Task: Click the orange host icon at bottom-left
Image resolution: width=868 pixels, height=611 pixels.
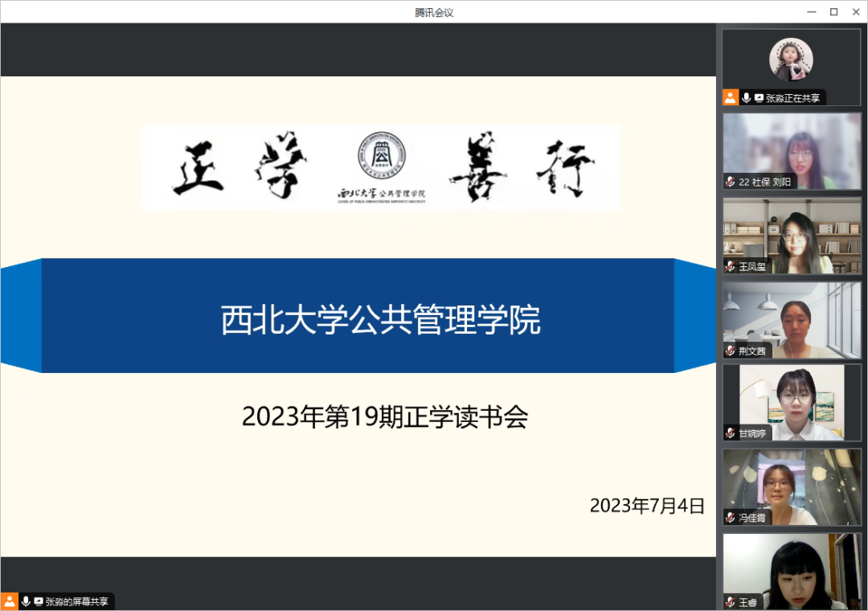Action: coord(9,601)
